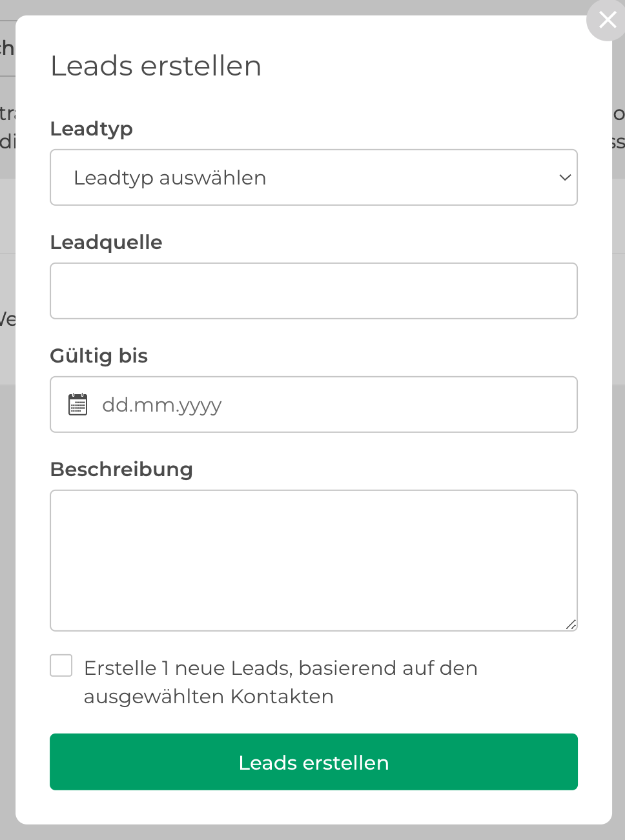This screenshot has height=840, width=625.
Task: Click the Leadquelle field label
Action: coord(107,242)
